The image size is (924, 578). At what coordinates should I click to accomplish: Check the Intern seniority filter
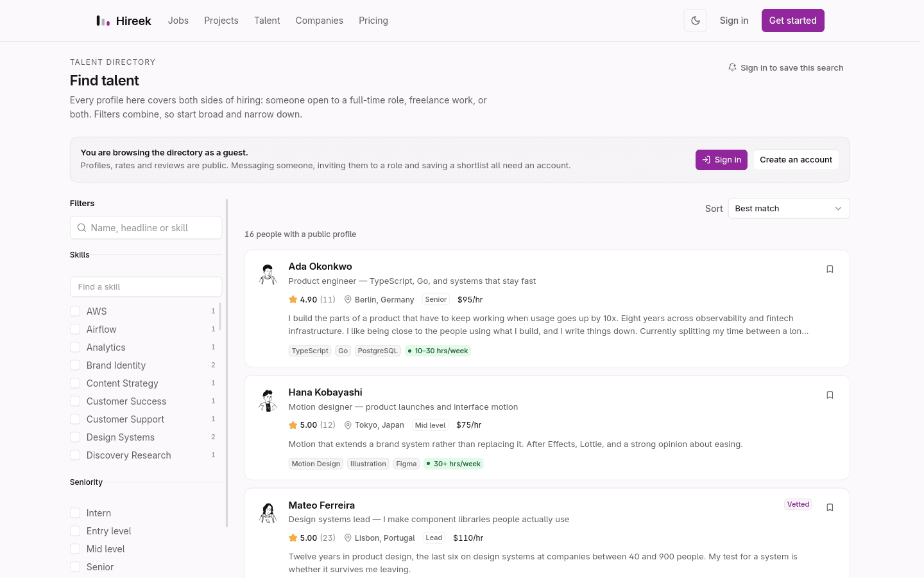(x=75, y=513)
